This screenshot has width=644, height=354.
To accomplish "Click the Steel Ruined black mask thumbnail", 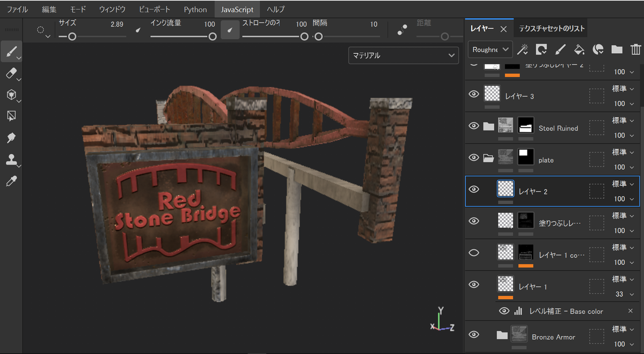I will 525,126.
